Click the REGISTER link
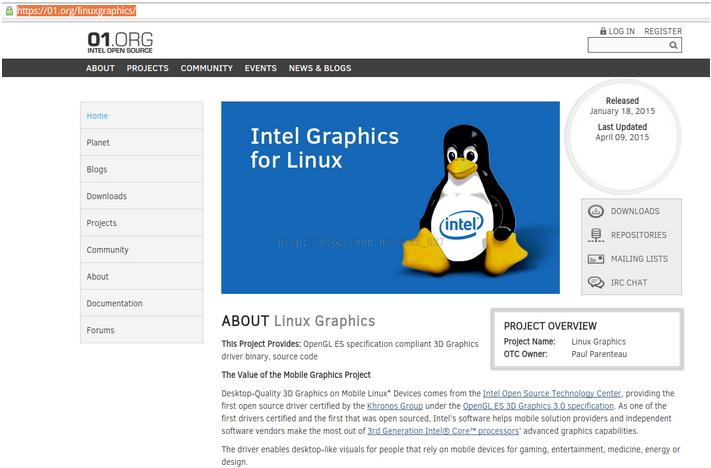Screen dimensions: 711x468 pos(663,31)
